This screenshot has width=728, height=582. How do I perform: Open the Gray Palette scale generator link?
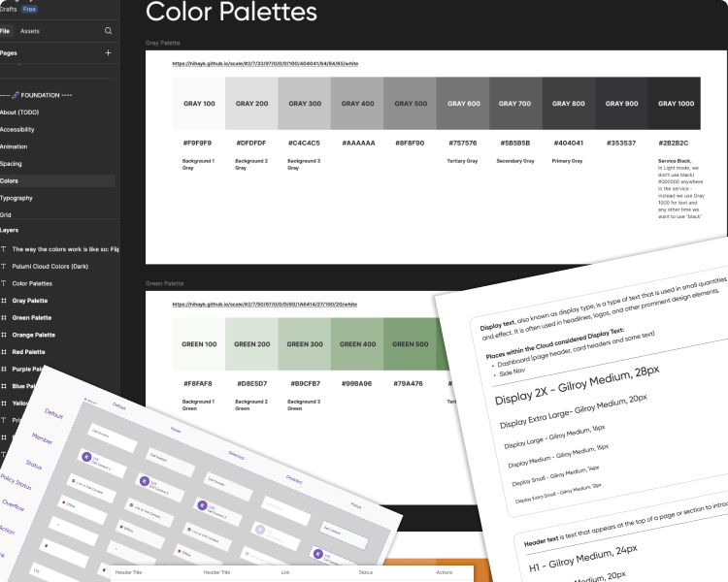click(265, 64)
